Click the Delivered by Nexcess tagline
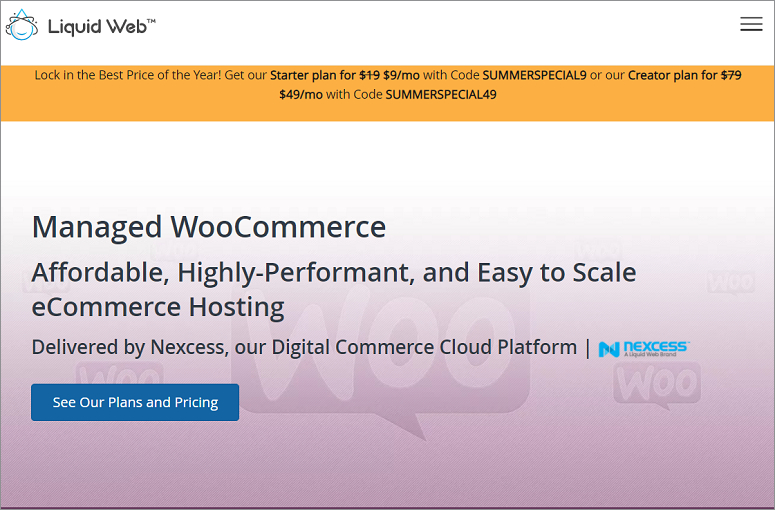The height and width of the screenshot is (510, 775). pyautogui.click(x=304, y=347)
